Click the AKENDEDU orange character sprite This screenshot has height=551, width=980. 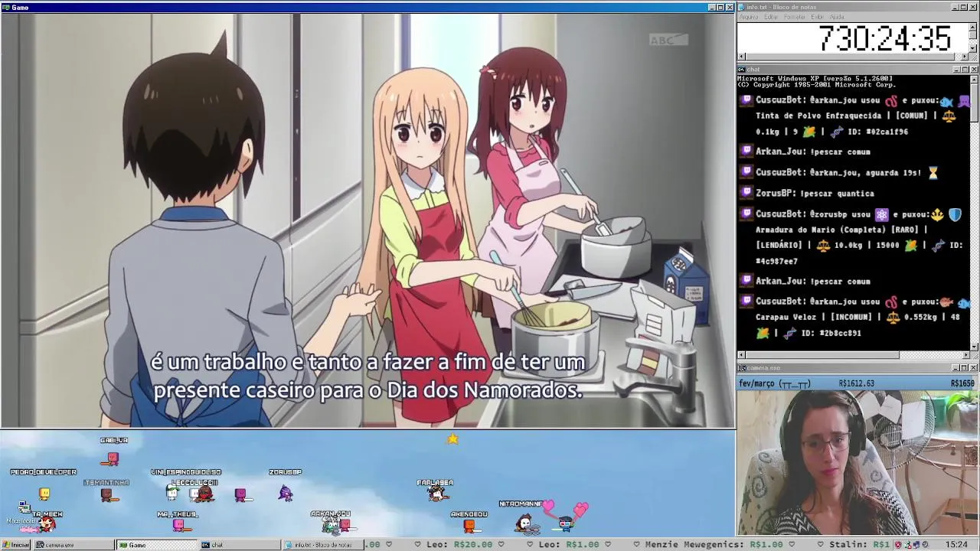(470, 526)
